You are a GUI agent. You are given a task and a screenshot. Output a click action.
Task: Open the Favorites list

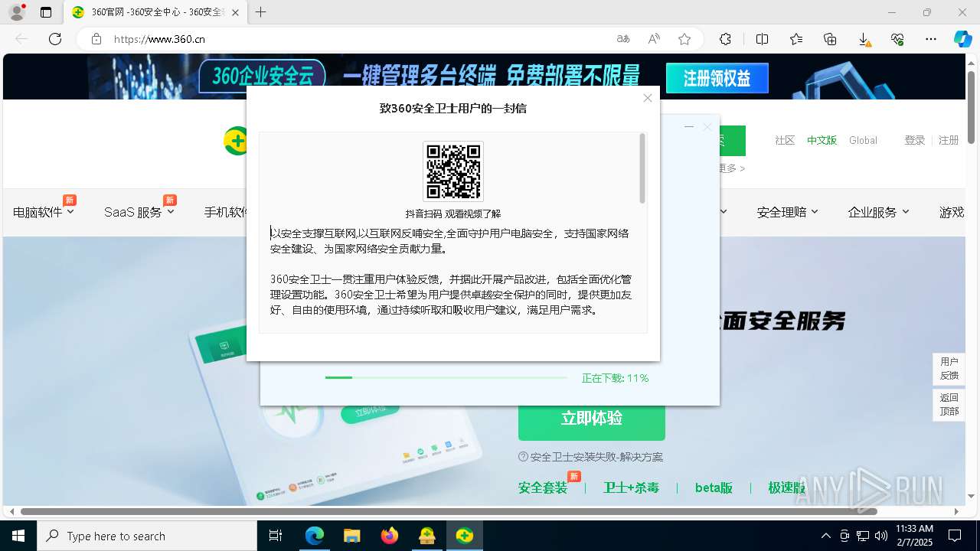796,39
